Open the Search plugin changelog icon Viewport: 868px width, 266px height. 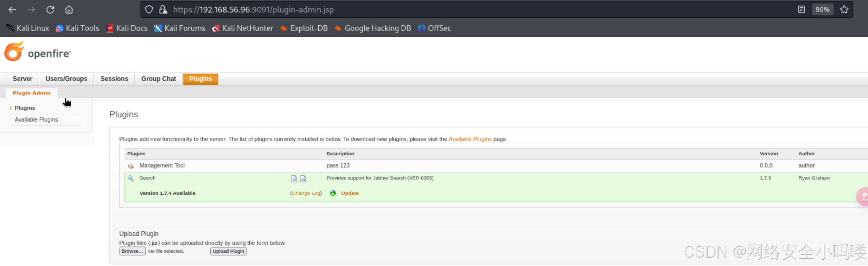pos(303,179)
